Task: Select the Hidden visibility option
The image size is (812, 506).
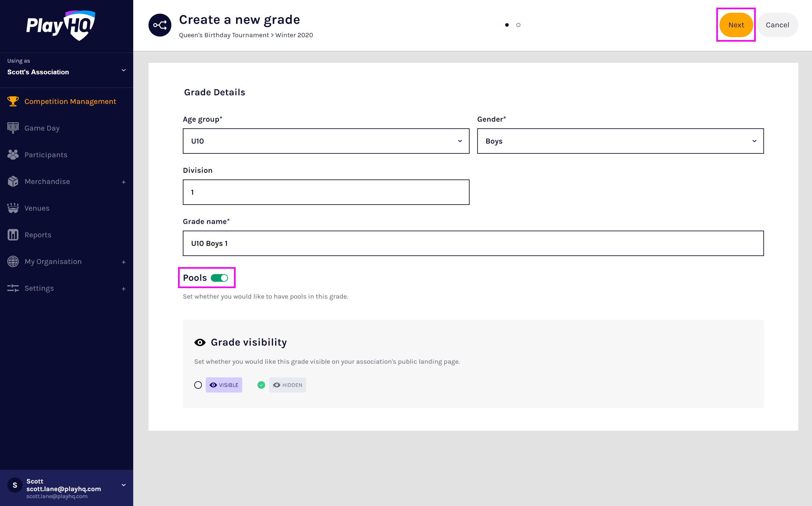Action: point(261,385)
